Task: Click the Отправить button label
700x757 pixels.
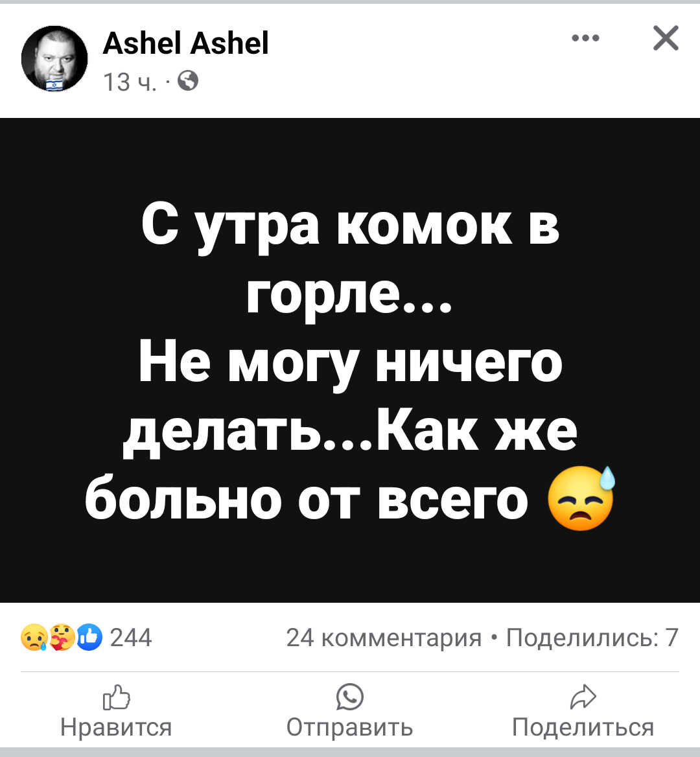Action: (350, 727)
